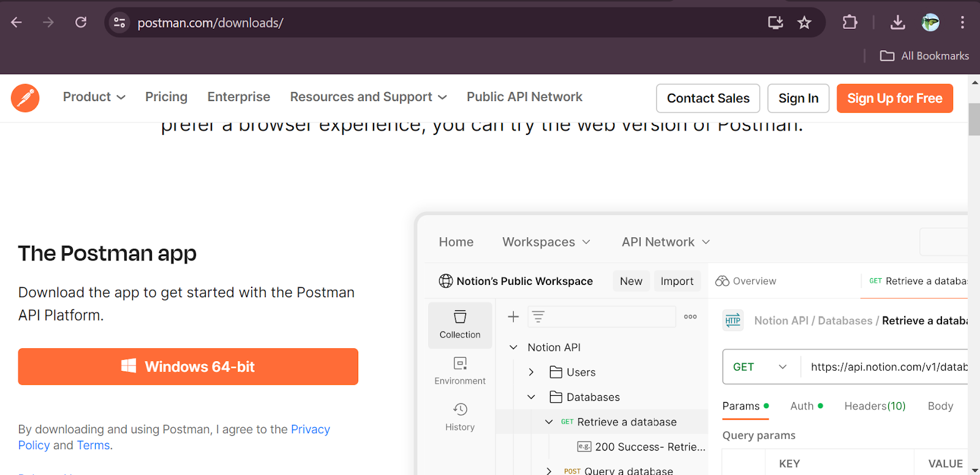Click the page vertical scrollbar thumb
Viewport: 980px width, 475px height.
pyautogui.click(x=974, y=120)
